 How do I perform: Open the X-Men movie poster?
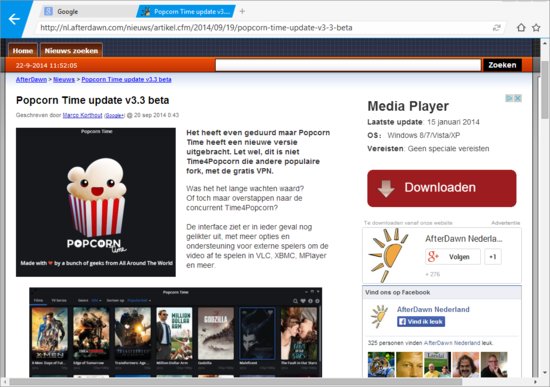click(49, 333)
